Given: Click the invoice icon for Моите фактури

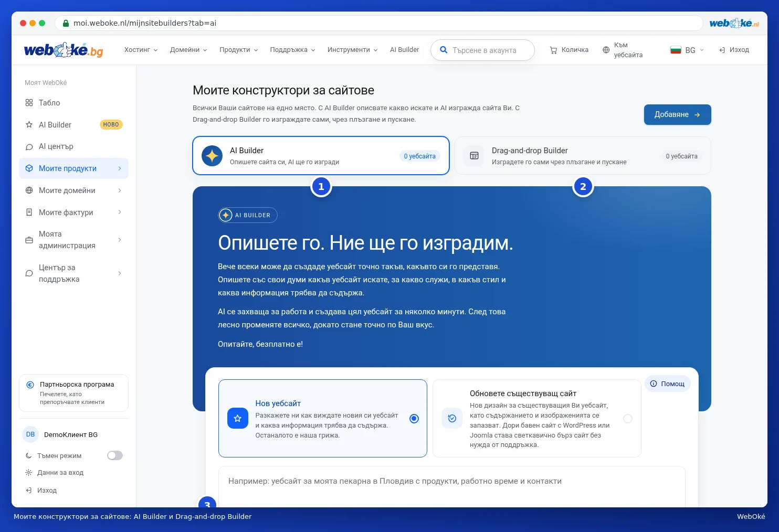Looking at the screenshot, I should click(x=29, y=212).
